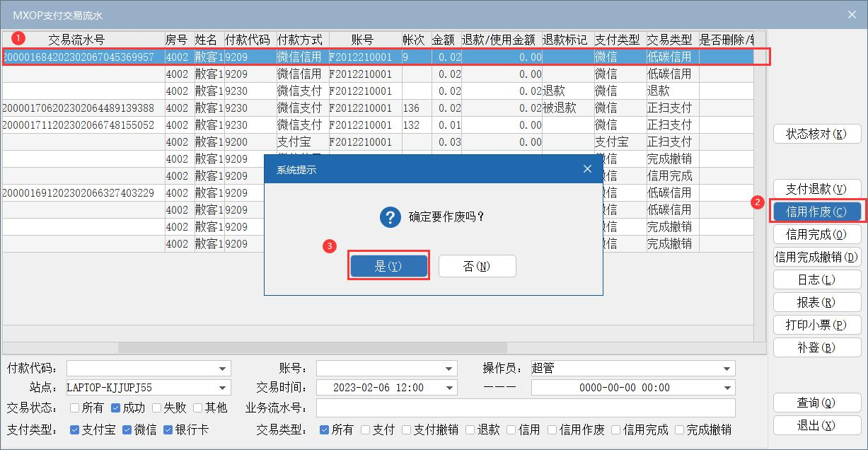
Task: Click the 补登(B) button
Action: [x=817, y=347]
